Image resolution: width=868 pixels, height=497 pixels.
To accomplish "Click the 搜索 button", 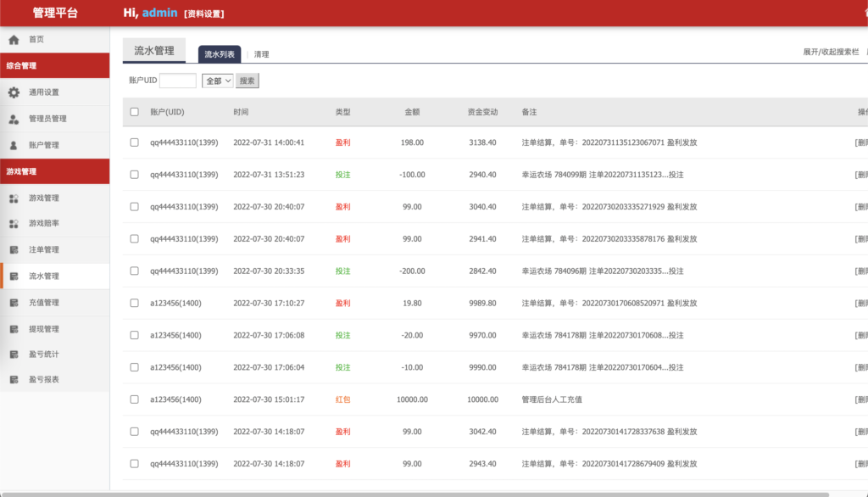I will (247, 81).
